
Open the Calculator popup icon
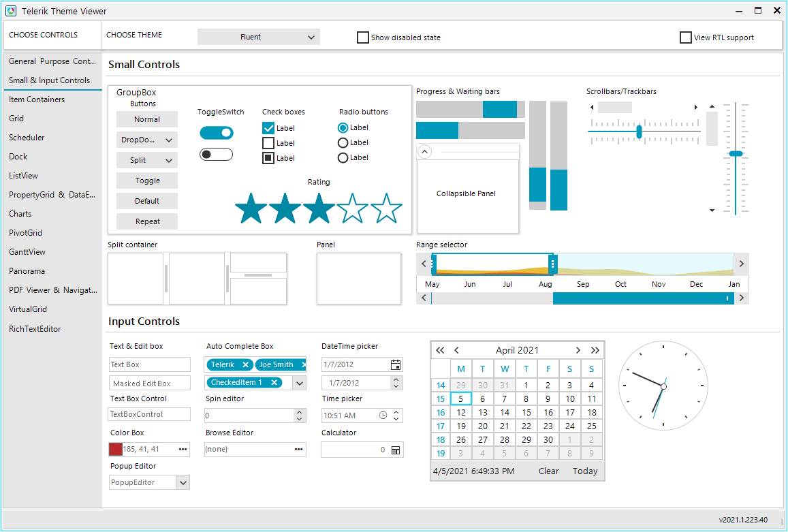tap(396, 450)
